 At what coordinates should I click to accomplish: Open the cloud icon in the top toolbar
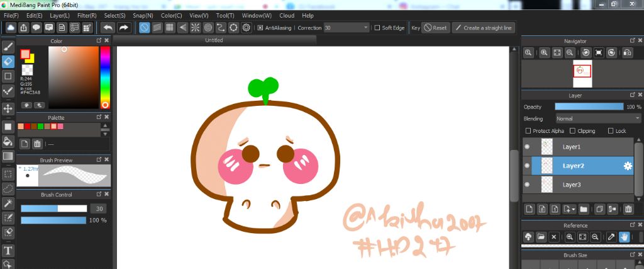(11, 28)
